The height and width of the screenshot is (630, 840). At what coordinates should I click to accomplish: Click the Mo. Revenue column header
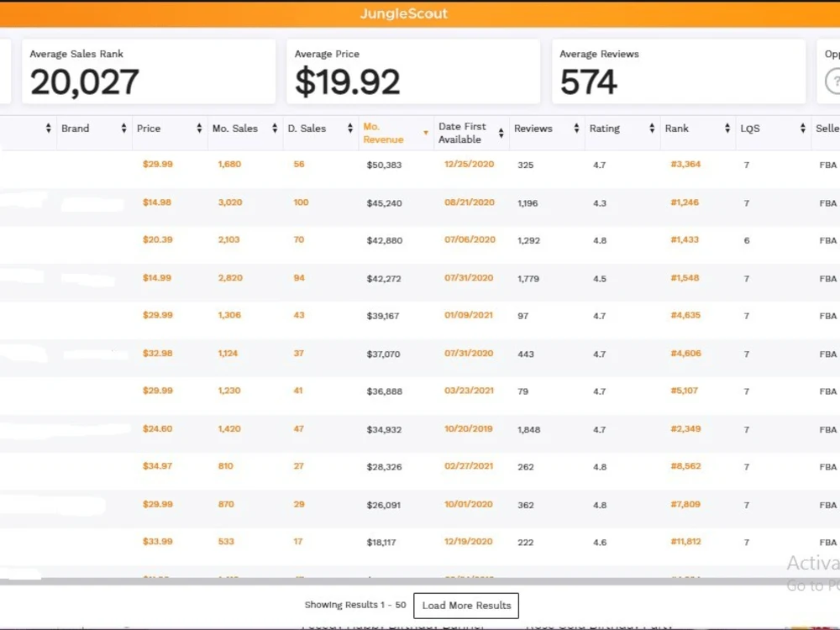coord(383,133)
